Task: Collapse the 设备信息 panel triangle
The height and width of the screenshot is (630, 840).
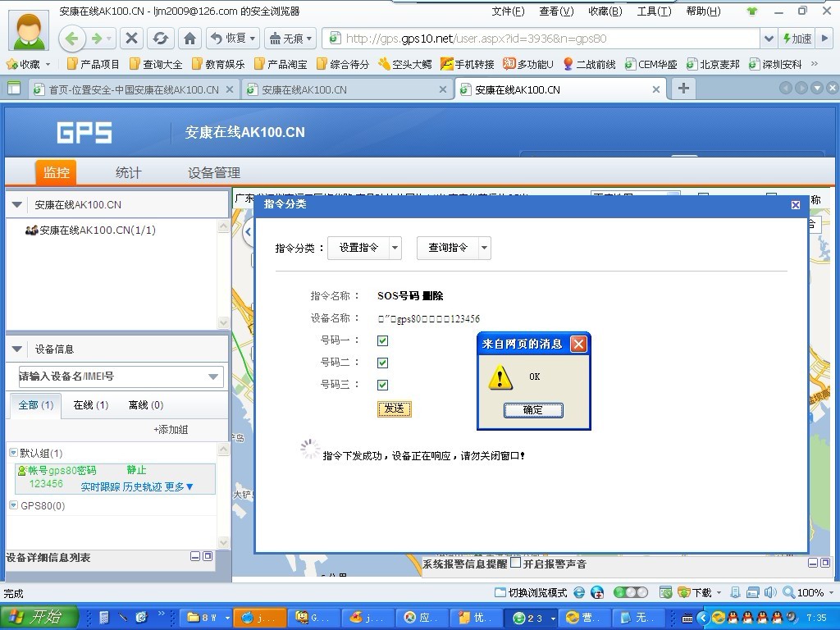Action: click(x=16, y=349)
